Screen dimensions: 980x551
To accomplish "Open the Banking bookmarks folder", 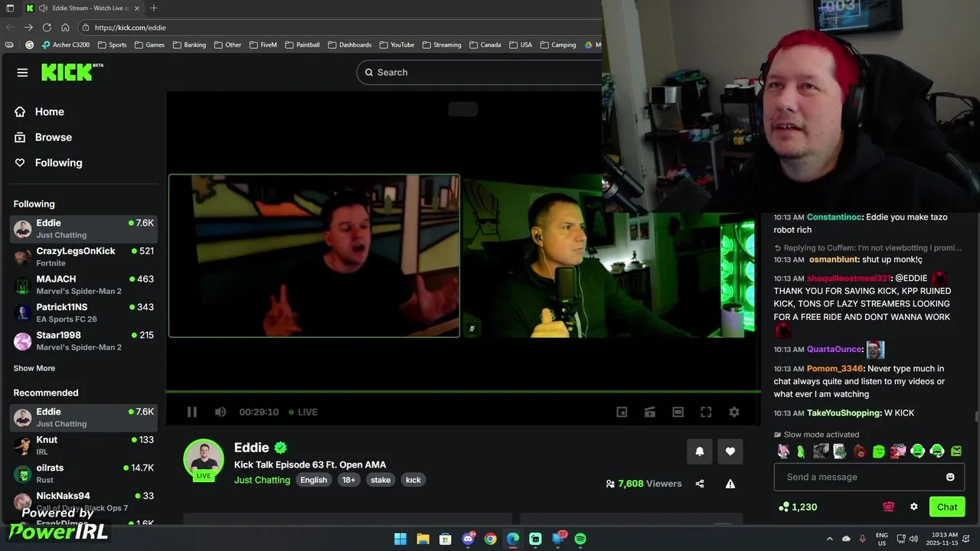I will click(190, 45).
